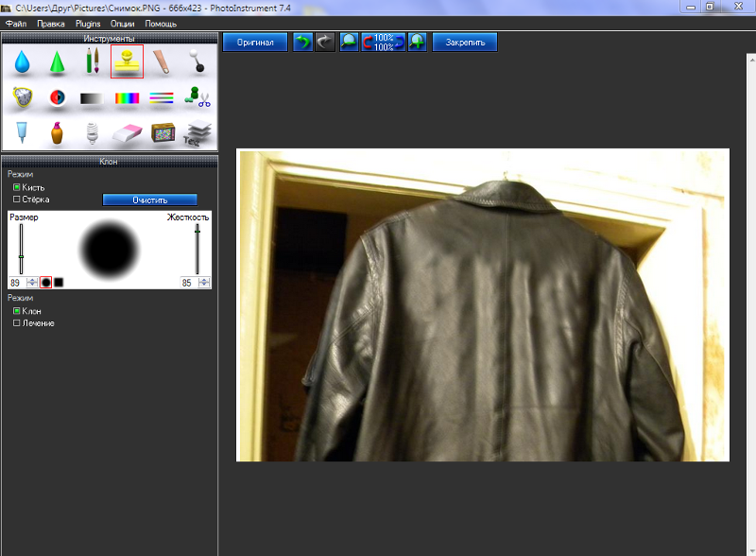Select the blue water drop Blur tool
This screenshot has height=556, width=756.
[22, 62]
